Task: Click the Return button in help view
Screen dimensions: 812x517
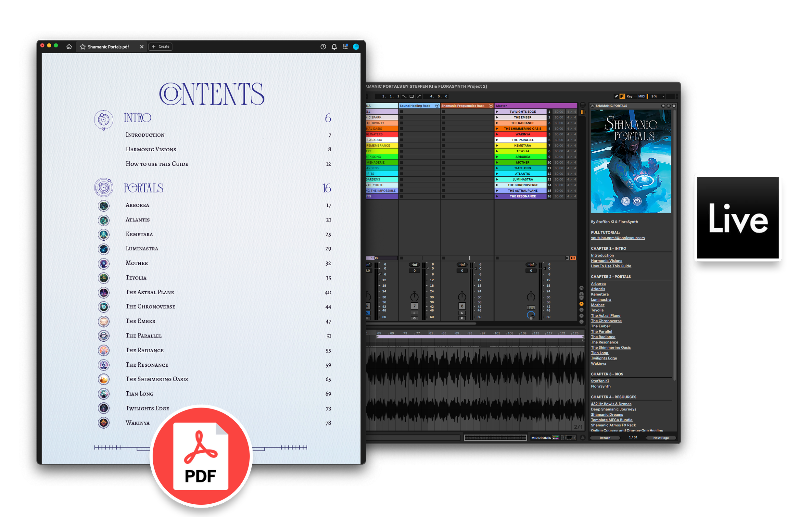Action: point(605,438)
